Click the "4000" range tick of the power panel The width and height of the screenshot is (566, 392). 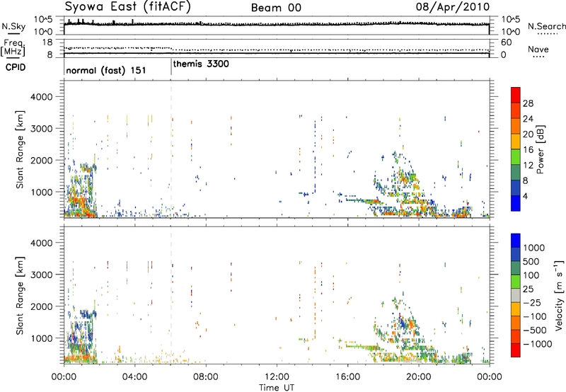42,97
